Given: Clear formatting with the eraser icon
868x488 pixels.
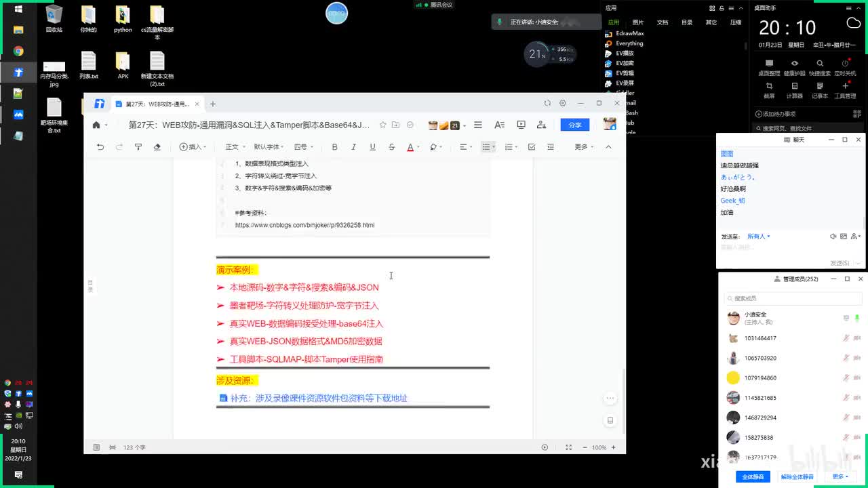Looking at the screenshot, I should pos(157,146).
